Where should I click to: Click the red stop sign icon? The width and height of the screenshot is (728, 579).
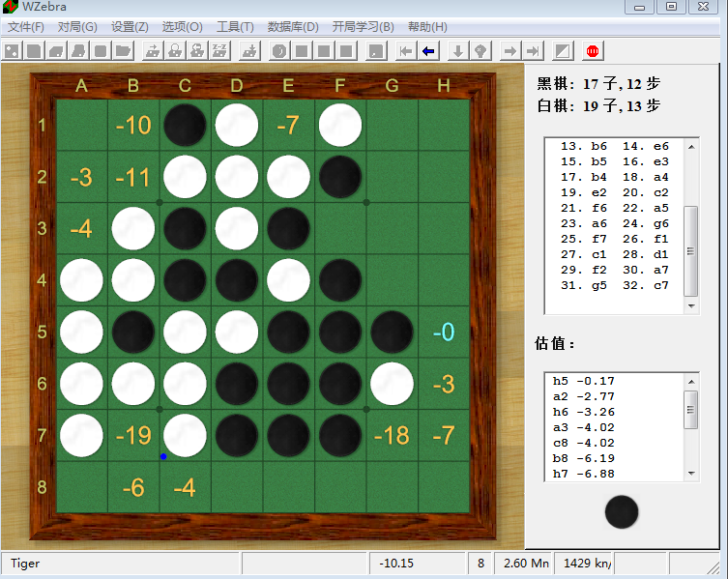pyautogui.click(x=593, y=50)
